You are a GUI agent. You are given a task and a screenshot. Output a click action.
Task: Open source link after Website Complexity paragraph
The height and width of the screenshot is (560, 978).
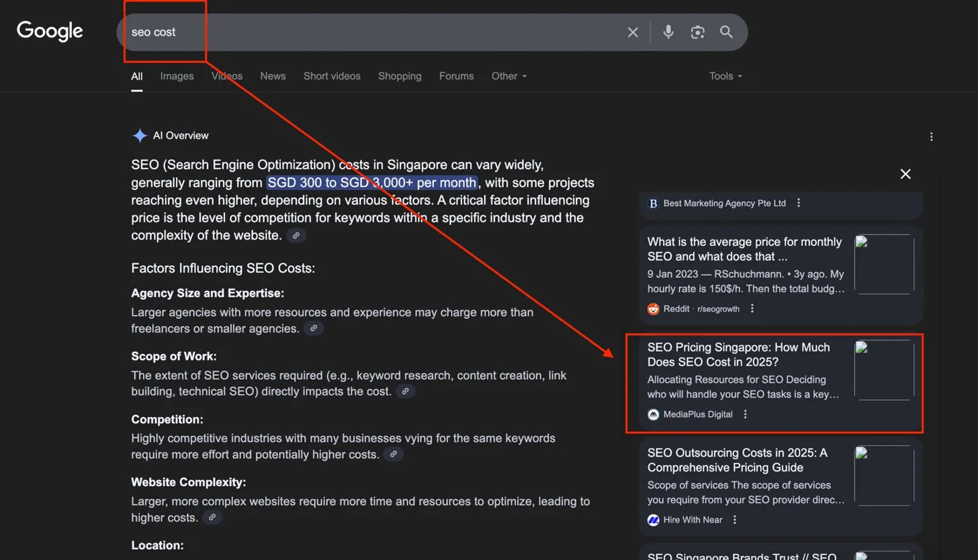click(212, 518)
